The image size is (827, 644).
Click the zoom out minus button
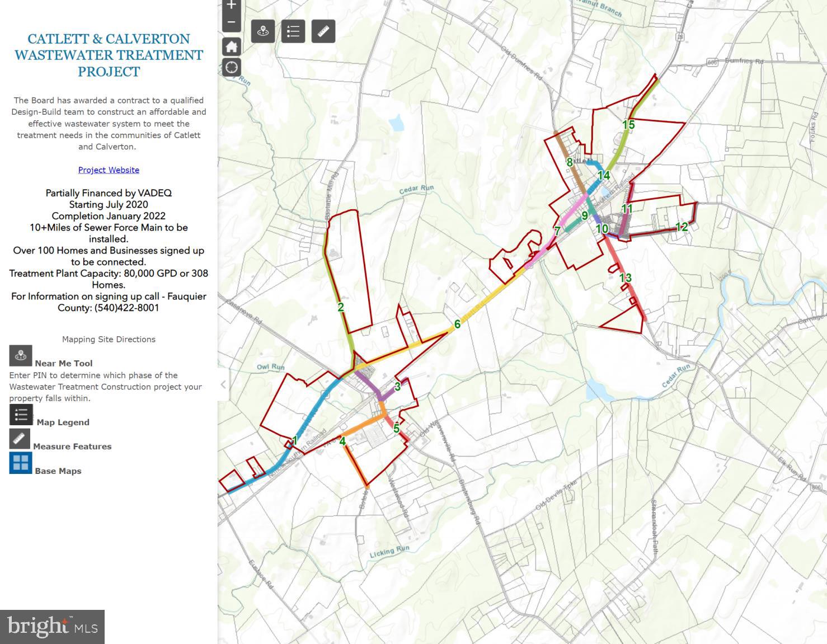(x=231, y=22)
